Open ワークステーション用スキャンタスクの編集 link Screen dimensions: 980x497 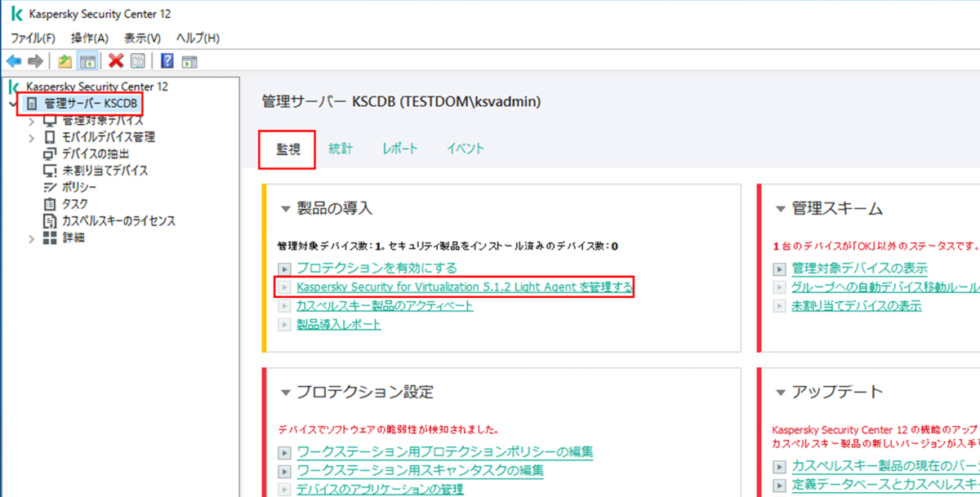420,471
